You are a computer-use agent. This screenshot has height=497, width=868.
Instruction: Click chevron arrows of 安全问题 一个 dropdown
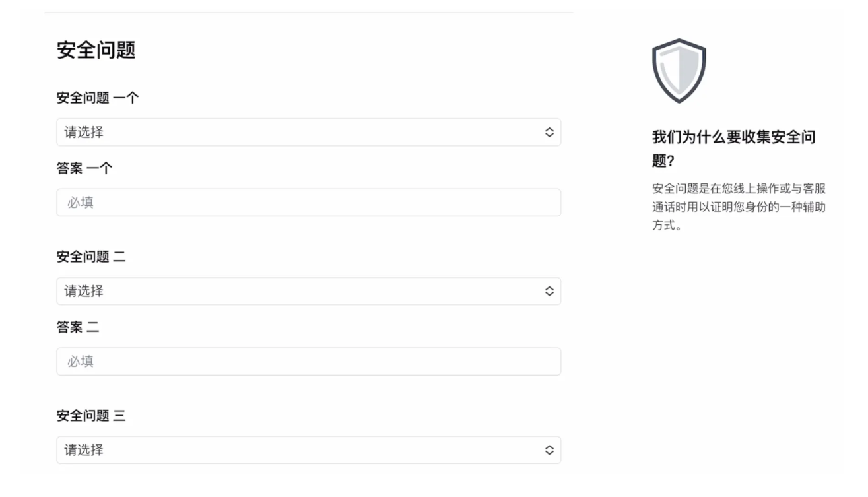[x=549, y=132]
